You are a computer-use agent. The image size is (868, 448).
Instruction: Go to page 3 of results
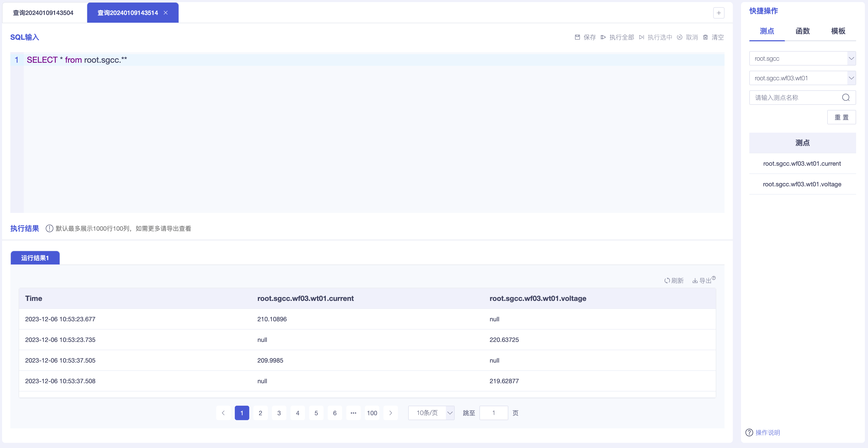click(279, 413)
